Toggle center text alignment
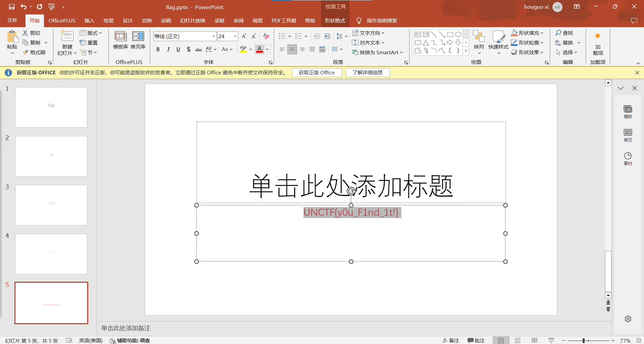Image resolution: width=644 pixels, height=344 pixels. [292, 49]
